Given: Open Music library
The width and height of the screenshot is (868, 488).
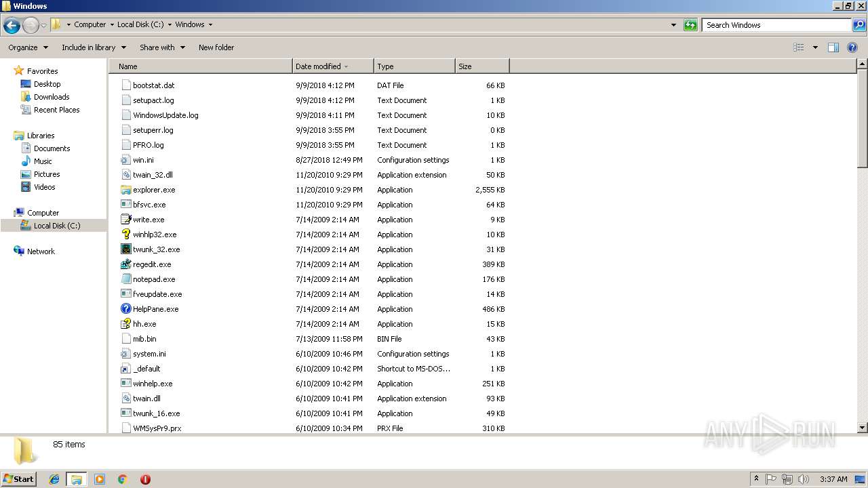Looking at the screenshot, I should coord(43,161).
